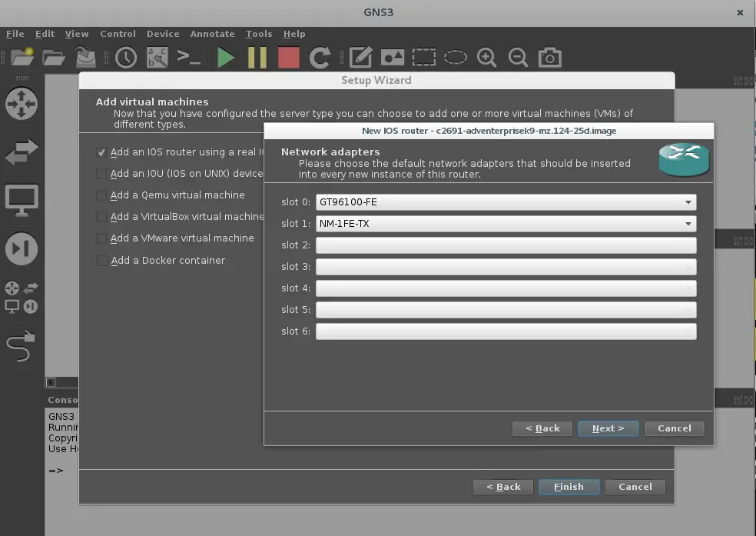This screenshot has width=756, height=536.
Task: Click the Zoom in magnifier icon
Action: point(486,58)
